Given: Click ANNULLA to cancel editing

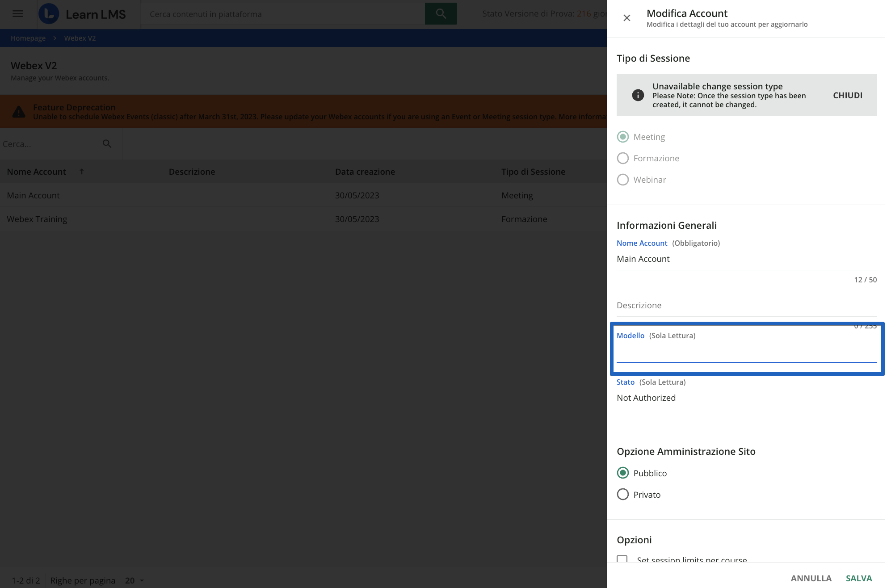Looking at the screenshot, I should coord(811,578).
